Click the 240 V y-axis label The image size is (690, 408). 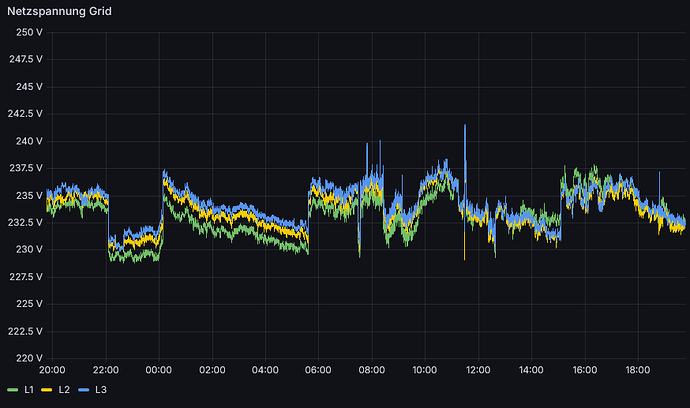pyautogui.click(x=29, y=141)
